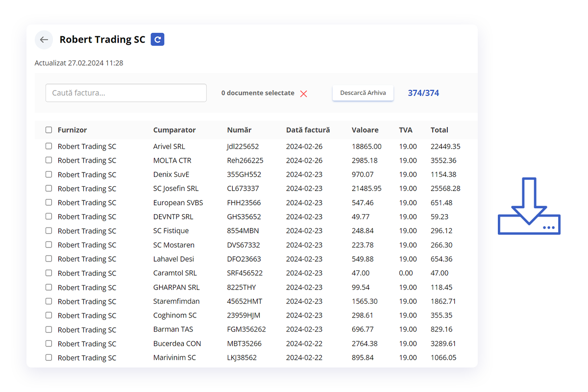Check the Caramtol SRL row checkbox
This screenshot has width=588, height=392.
(48, 273)
